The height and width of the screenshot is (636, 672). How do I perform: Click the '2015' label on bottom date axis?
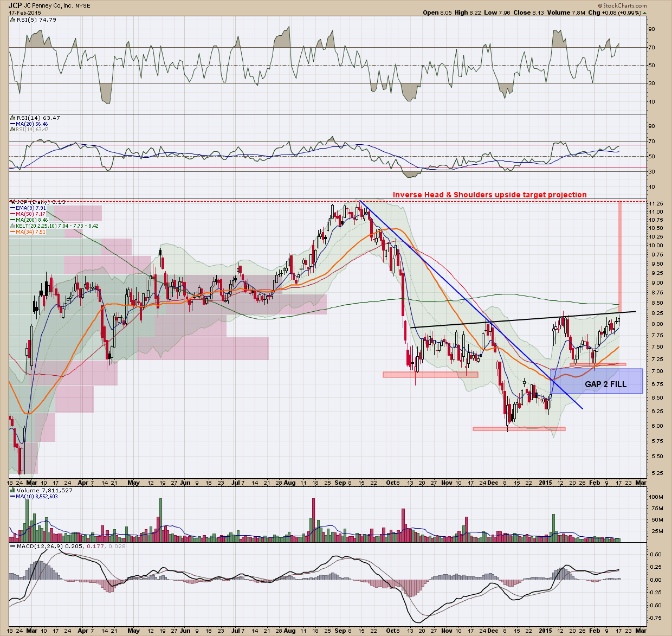[x=545, y=631]
